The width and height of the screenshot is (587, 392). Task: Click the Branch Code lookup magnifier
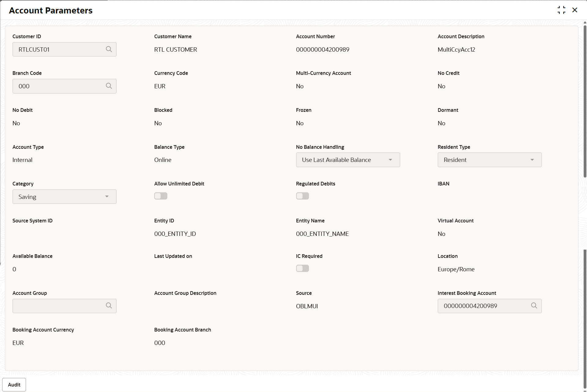[x=109, y=86]
